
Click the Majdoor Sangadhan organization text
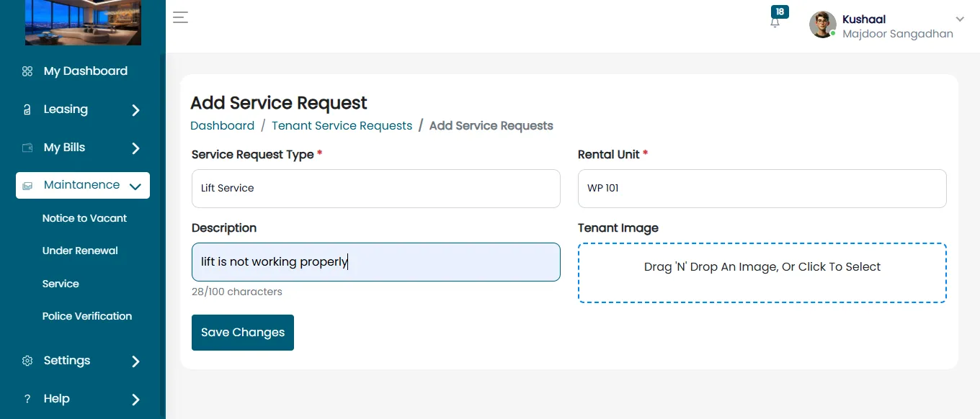898,34
